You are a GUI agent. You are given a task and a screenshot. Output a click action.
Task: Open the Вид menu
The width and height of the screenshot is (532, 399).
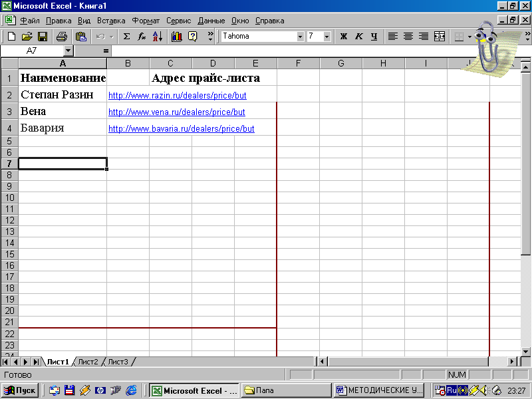[x=84, y=21]
